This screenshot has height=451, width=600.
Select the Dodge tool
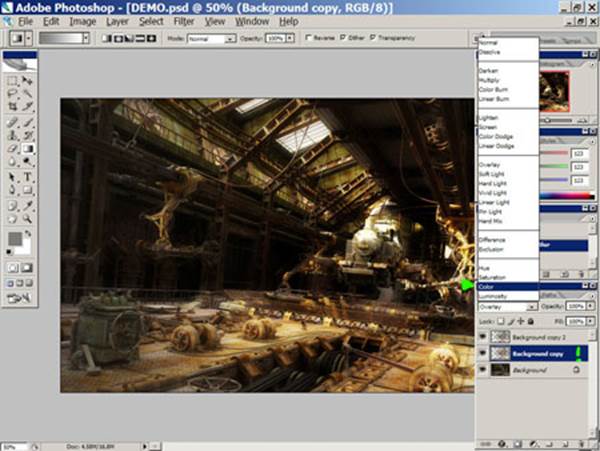pos(27,161)
